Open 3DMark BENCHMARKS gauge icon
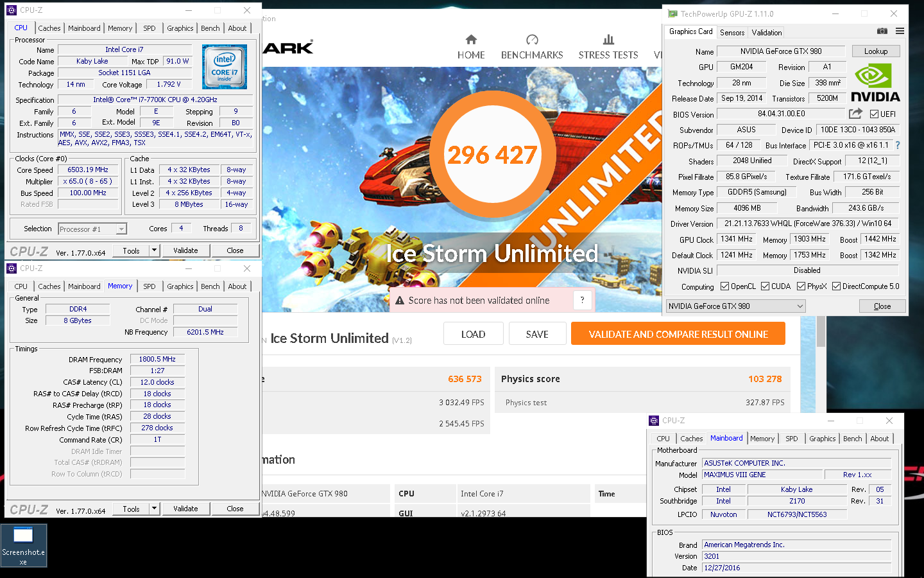This screenshot has width=924, height=578. tap(532, 40)
